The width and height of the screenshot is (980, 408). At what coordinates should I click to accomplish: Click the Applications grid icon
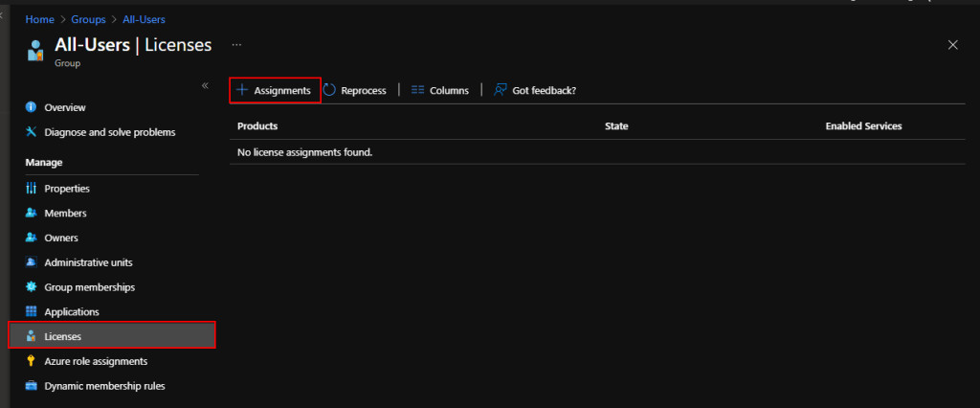coord(31,311)
